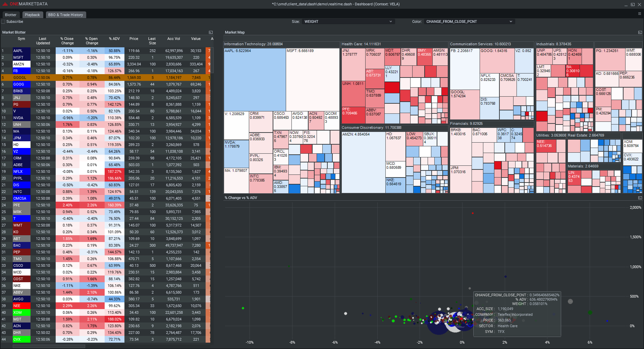Sort by the Last Updated column header

pyautogui.click(x=43, y=41)
